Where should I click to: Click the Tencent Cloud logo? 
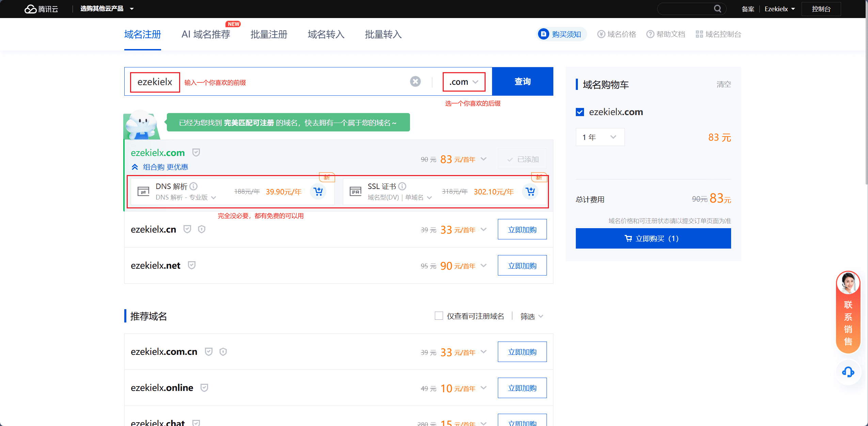coord(41,9)
